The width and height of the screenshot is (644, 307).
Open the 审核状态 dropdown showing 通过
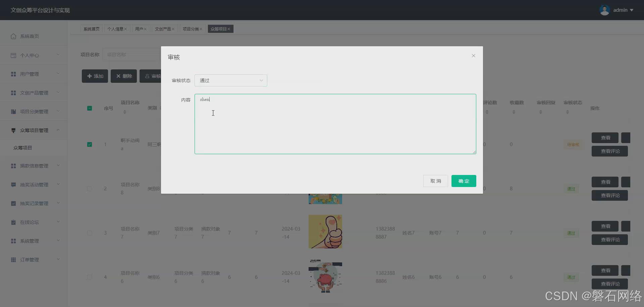[x=231, y=80]
